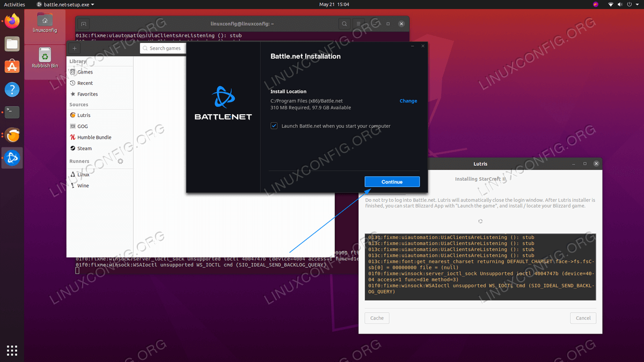Image resolution: width=644 pixels, height=362 pixels.
Task: Open Firefox from the Ubuntu dock
Action: click(12, 21)
